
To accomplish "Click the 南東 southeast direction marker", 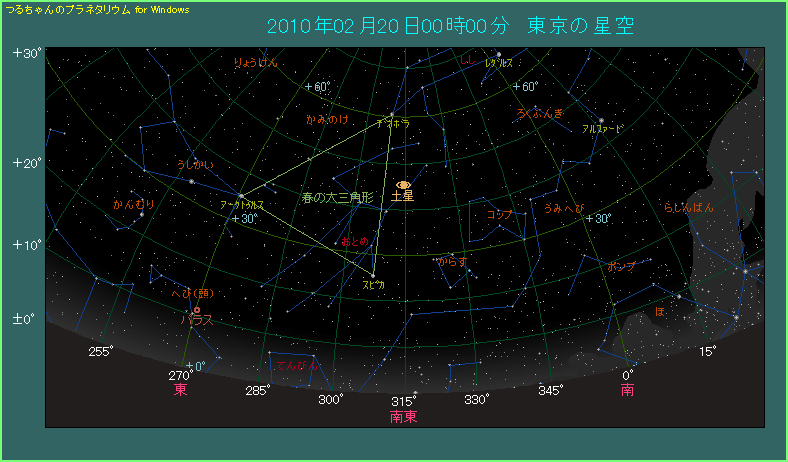I will pos(404,415).
